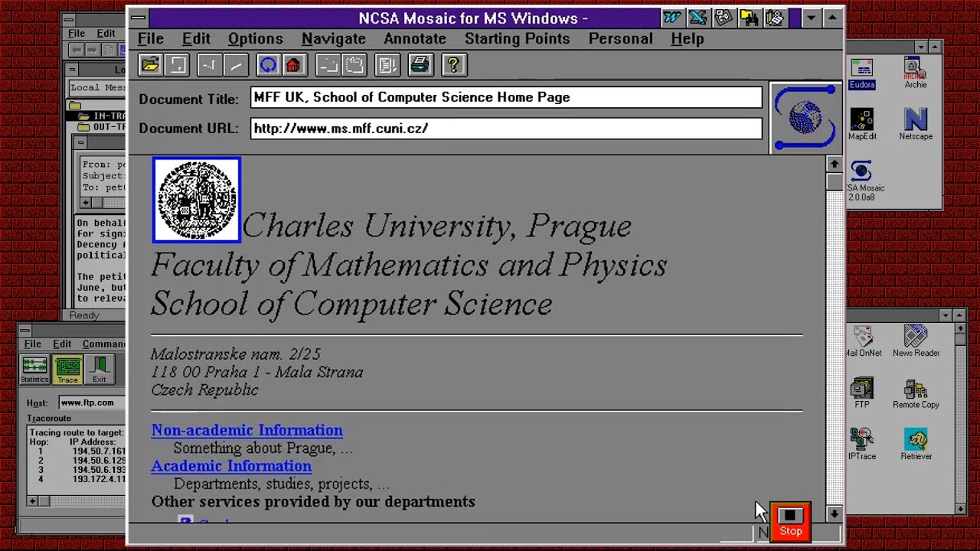The width and height of the screenshot is (980, 551).
Task: Open the Mosaic File menu
Action: 150,38
